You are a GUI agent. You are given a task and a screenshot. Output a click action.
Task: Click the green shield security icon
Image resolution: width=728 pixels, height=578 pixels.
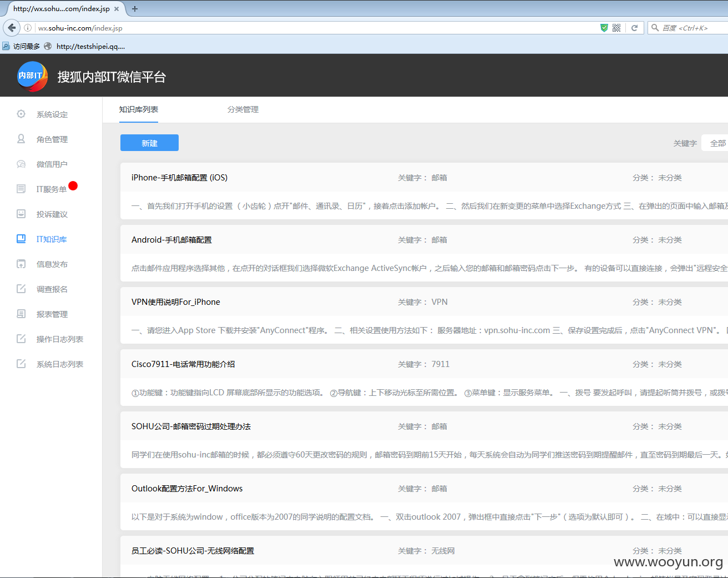pyautogui.click(x=604, y=28)
